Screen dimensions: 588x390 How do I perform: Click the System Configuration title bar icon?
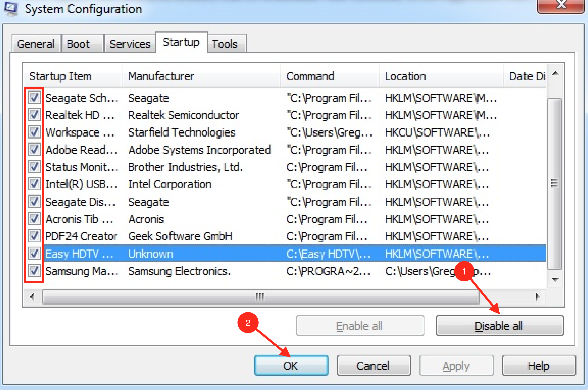pyautogui.click(x=10, y=9)
